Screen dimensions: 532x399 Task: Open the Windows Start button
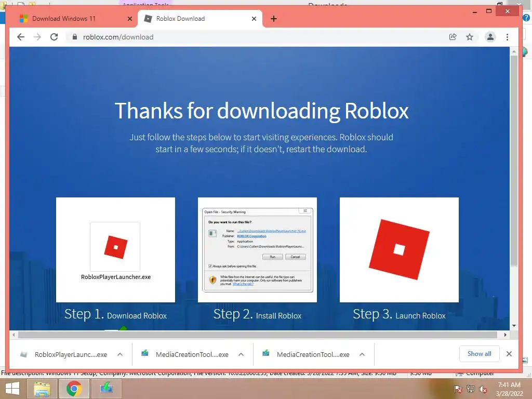click(x=12, y=389)
